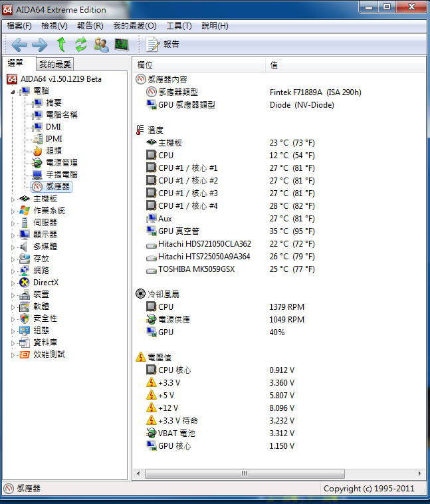The height and width of the screenshot is (504, 430).
Task: Expand the 作業系統 tree node
Action: click(13, 211)
